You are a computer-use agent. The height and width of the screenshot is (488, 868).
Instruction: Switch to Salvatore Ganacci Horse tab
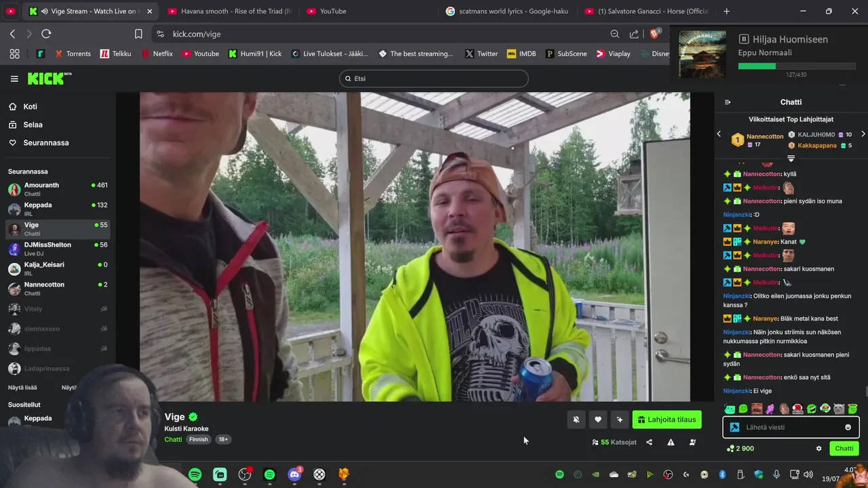click(x=648, y=11)
